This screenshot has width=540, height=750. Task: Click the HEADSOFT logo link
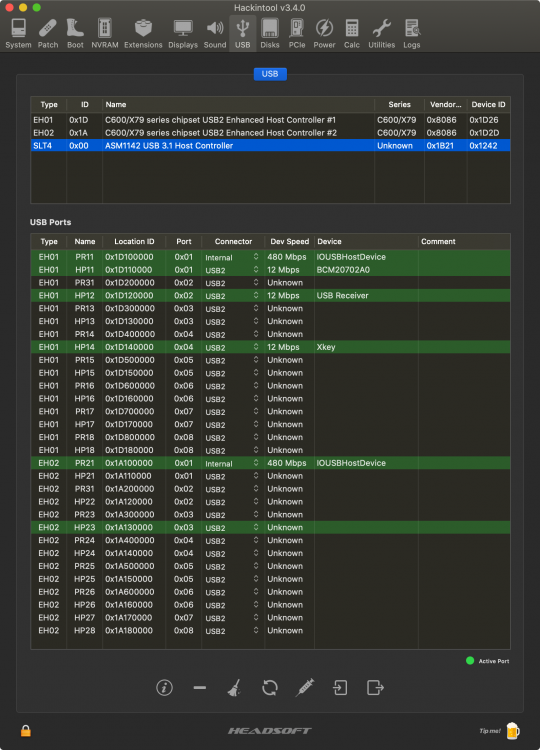point(270,730)
